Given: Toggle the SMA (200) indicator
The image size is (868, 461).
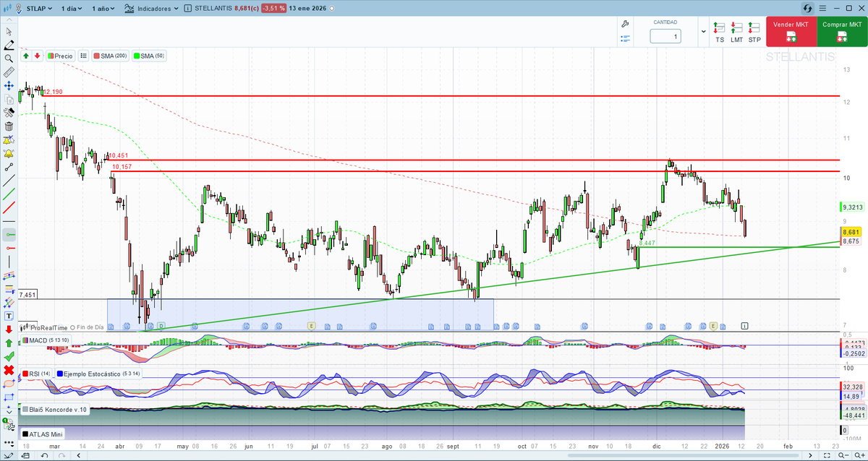Looking at the screenshot, I should click(x=110, y=56).
